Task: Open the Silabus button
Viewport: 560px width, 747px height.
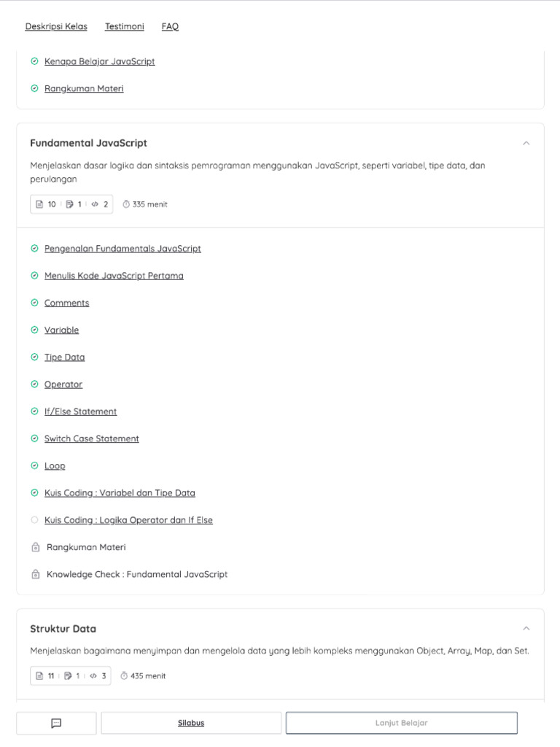Action: (x=191, y=723)
